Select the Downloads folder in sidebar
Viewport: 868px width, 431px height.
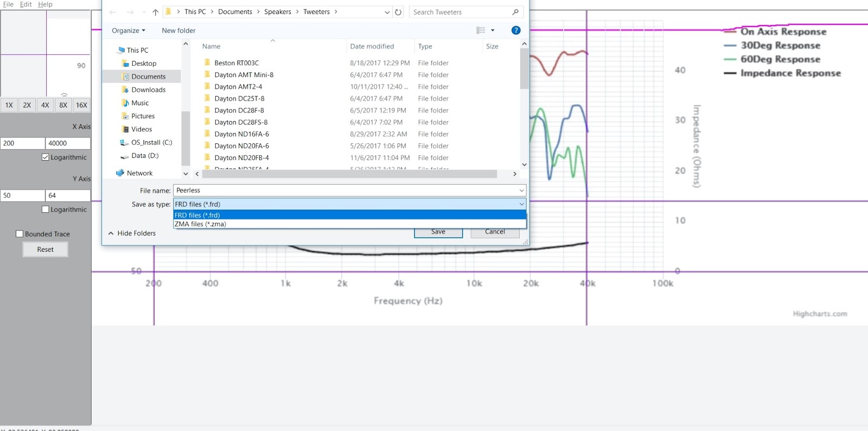[x=148, y=90]
